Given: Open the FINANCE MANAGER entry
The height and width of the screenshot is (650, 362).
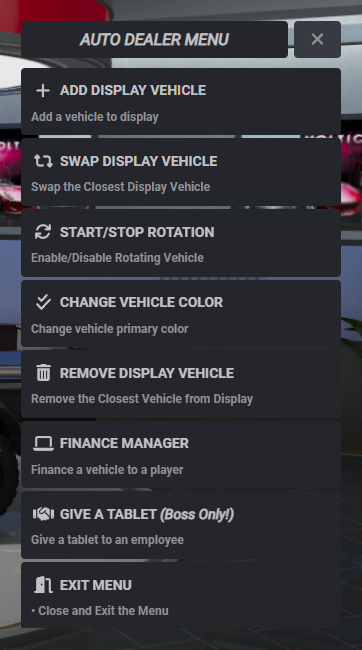Looking at the screenshot, I should pos(181,455).
